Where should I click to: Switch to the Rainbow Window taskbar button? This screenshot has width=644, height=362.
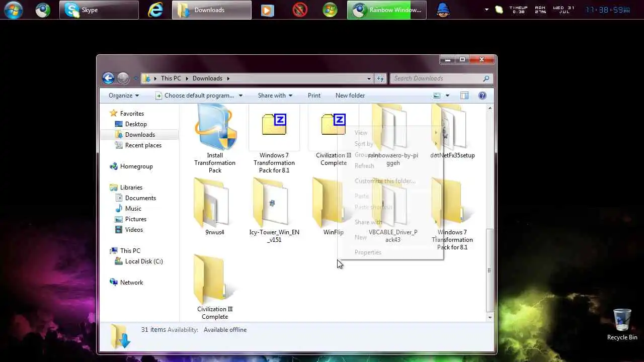[387, 10]
